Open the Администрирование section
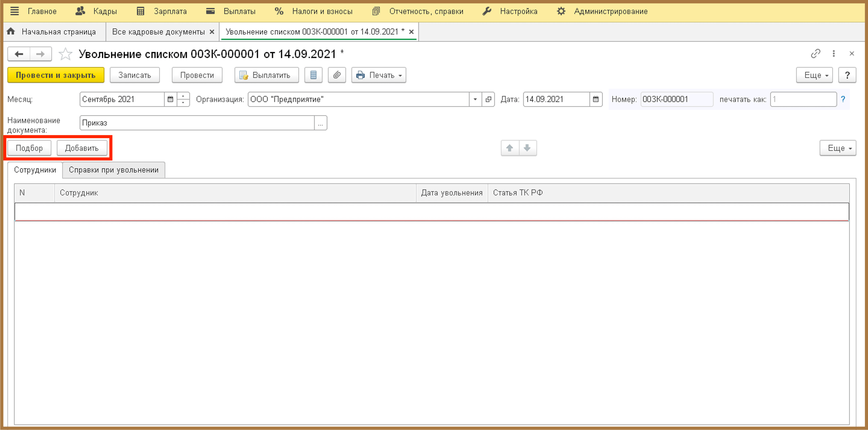The image size is (868, 430). [x=602, y=11]
